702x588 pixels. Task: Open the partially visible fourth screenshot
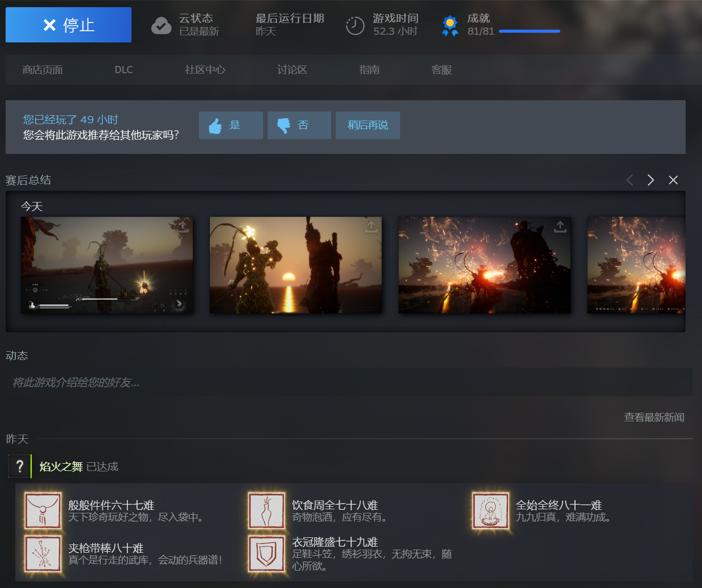coord(636,265)
